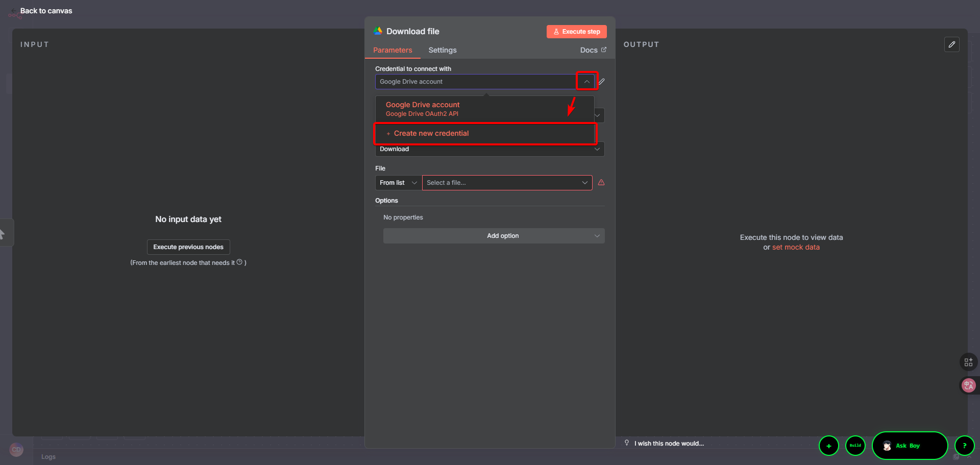Screen dimensions: 980x465
Task: Click the pink translate icon on right edge
Action: point(968,385)
